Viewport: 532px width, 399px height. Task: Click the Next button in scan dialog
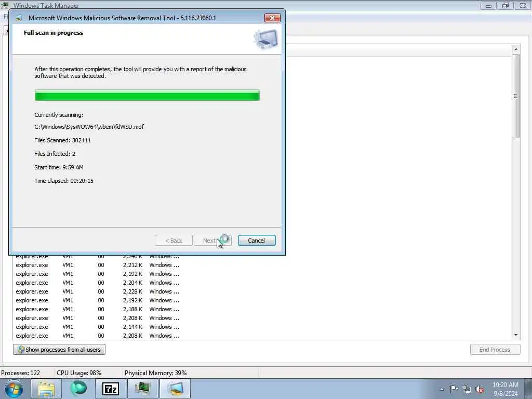tap(212, 241)
